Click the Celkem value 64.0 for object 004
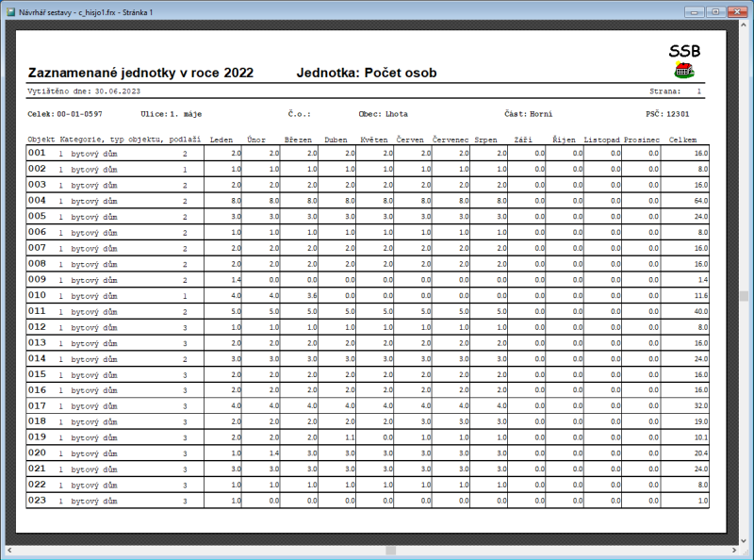Image resolution: width=754 pixels, height=560 pixels. [700, 201]
